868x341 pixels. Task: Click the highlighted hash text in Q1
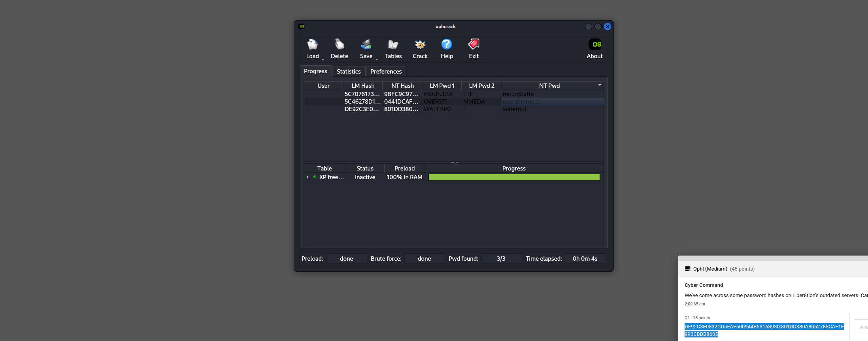(764, 330)
